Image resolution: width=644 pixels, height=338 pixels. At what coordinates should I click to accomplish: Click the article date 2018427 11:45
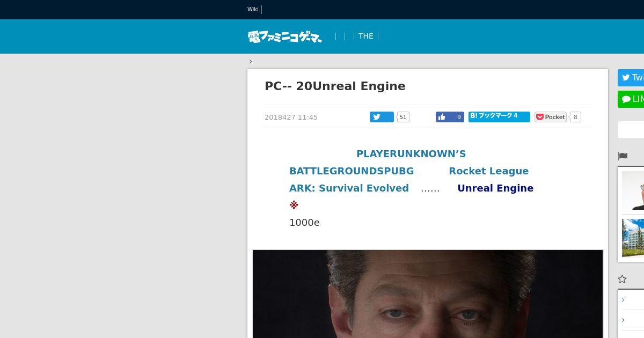[291, 117]
